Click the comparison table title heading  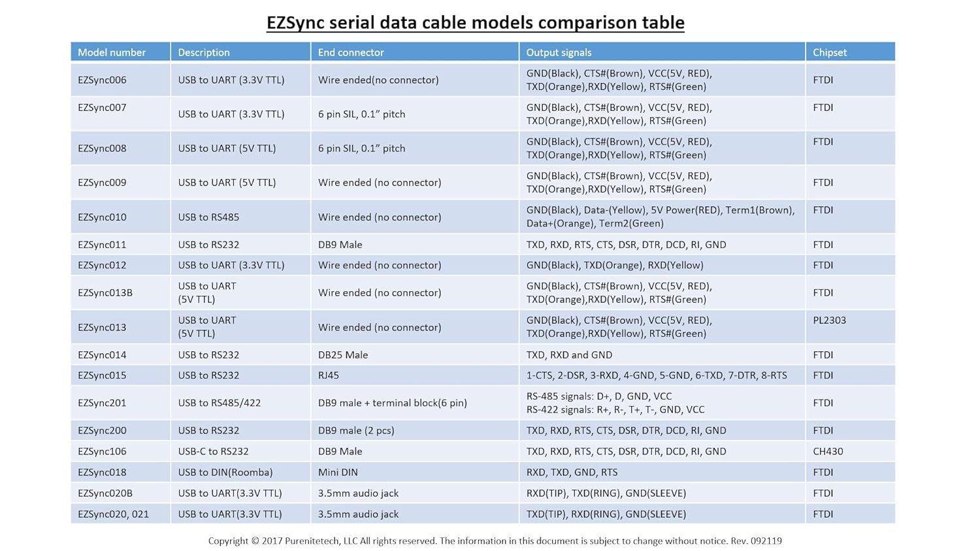[475, 23]
